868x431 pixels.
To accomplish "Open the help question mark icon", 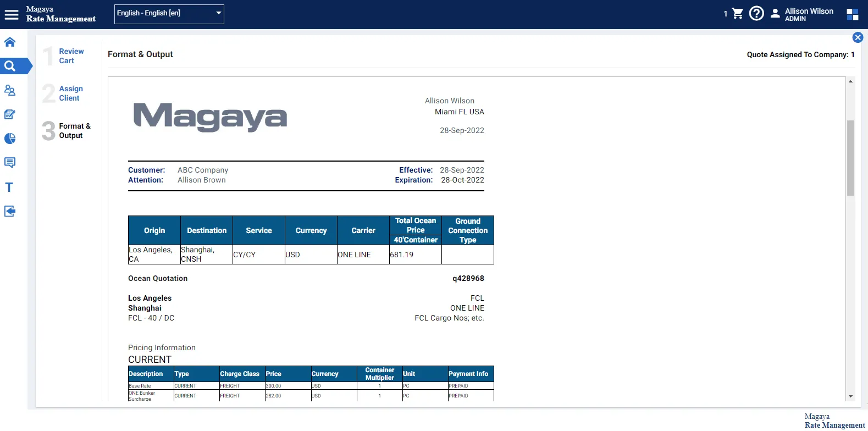I will [x=756, y=13].
